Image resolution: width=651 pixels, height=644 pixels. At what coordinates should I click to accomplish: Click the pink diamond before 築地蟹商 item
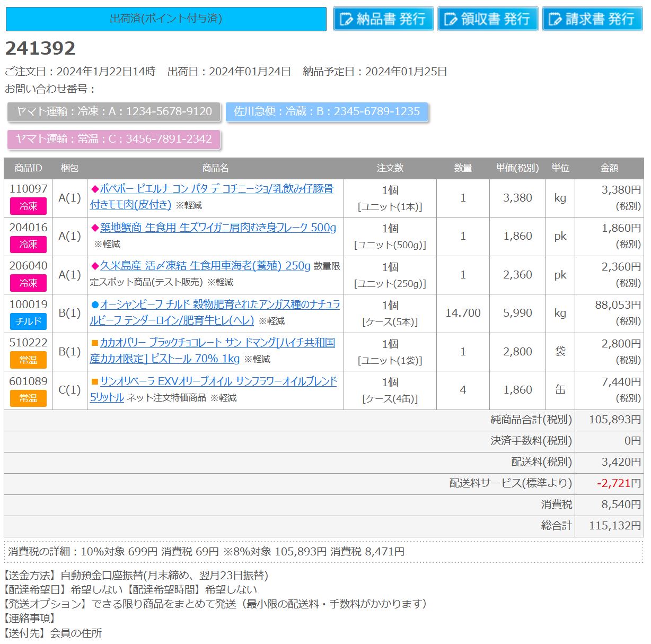click(95, 228)
